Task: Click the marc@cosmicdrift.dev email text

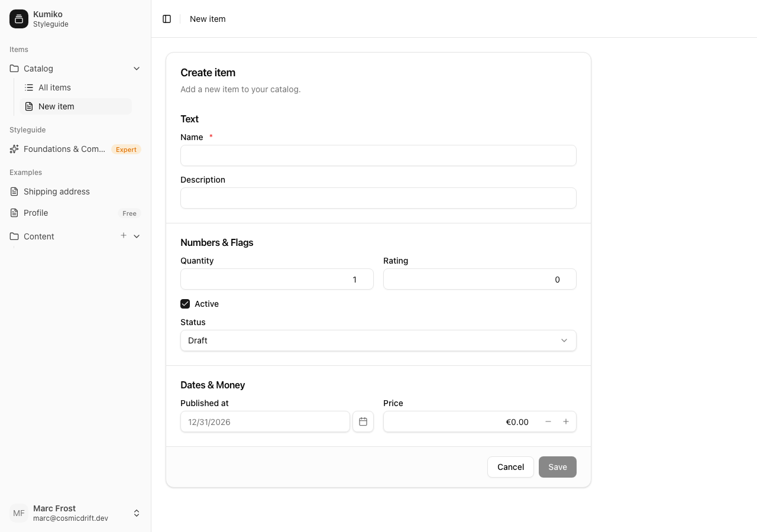Action: point(70,518)
